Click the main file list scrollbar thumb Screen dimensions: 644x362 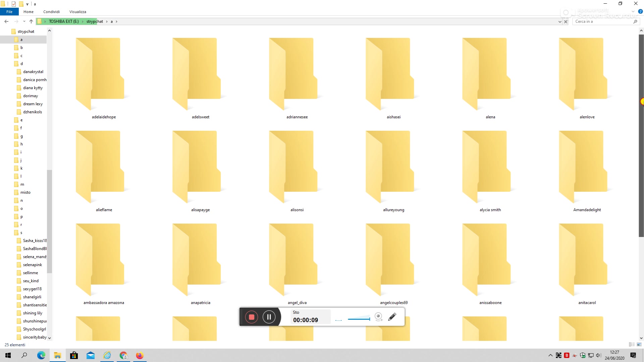coord(641,135)
